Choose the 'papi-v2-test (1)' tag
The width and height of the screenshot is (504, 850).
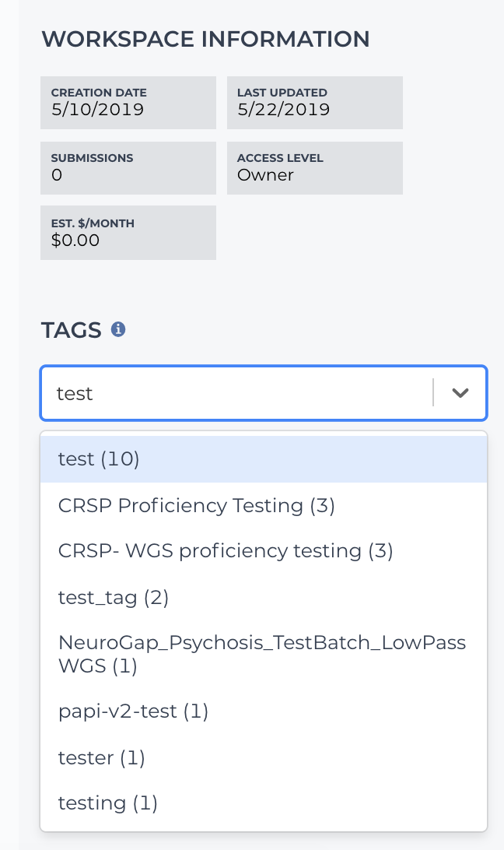[264, 711]
